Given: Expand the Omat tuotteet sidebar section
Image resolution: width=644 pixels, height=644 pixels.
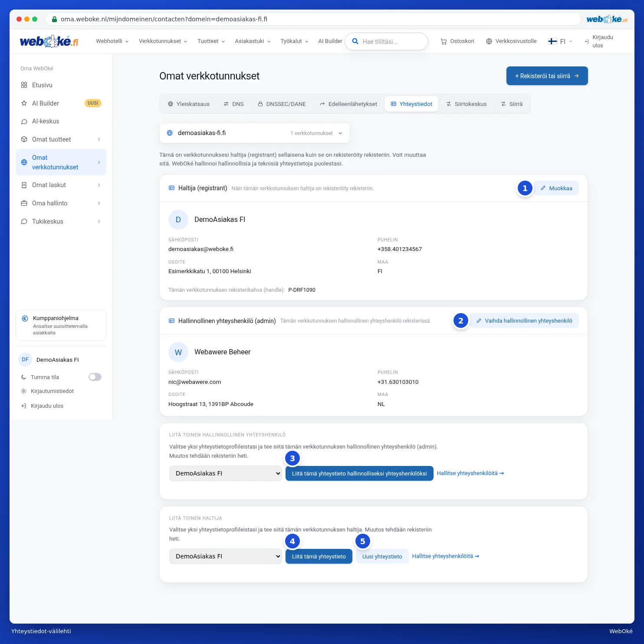Looking at the screenshot, I should 61,139.
